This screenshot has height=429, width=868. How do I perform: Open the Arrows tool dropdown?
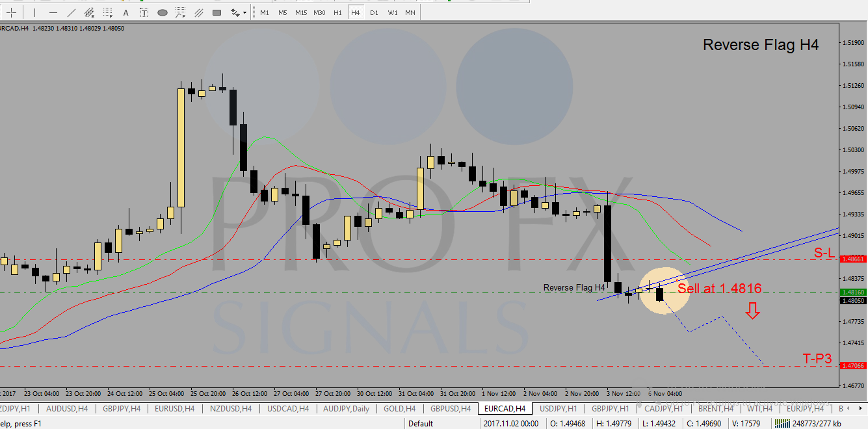click(244, 12)
